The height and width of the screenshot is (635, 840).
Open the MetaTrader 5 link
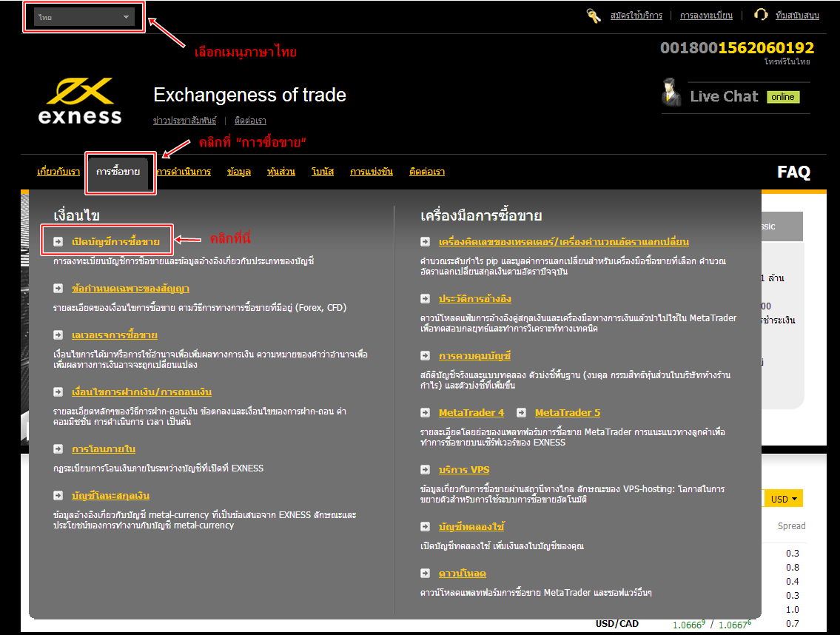568,413
